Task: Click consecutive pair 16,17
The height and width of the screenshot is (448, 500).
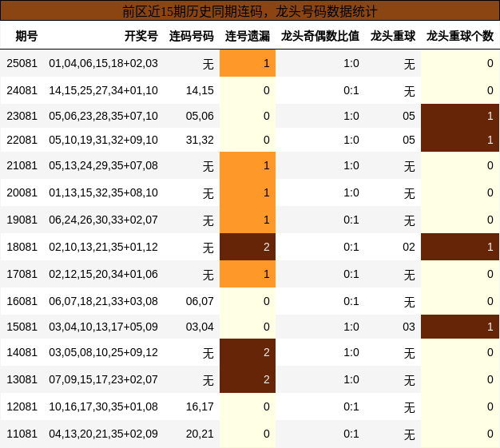Action: pos(200,406)
